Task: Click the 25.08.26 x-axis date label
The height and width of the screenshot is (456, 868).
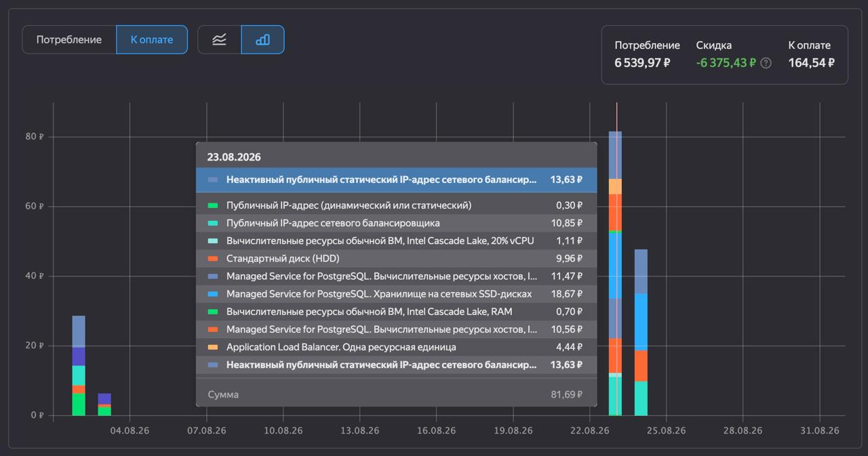Action: coord(667,430)
